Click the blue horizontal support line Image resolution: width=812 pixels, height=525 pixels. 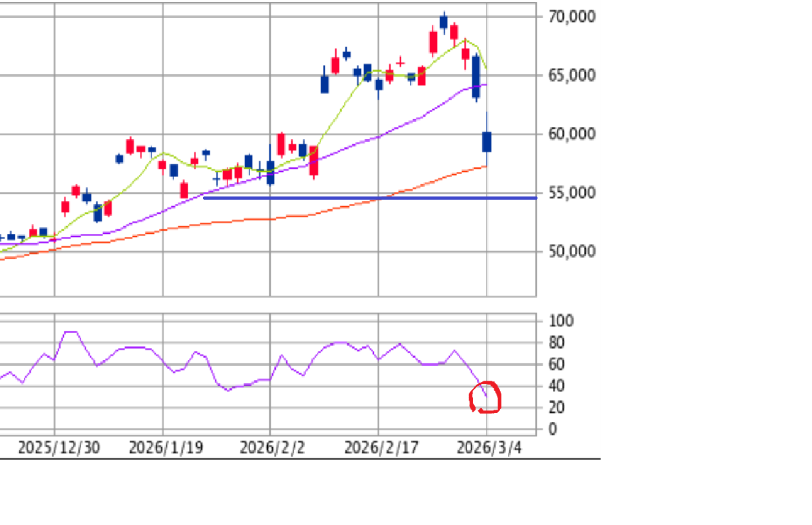click(369, 198)
